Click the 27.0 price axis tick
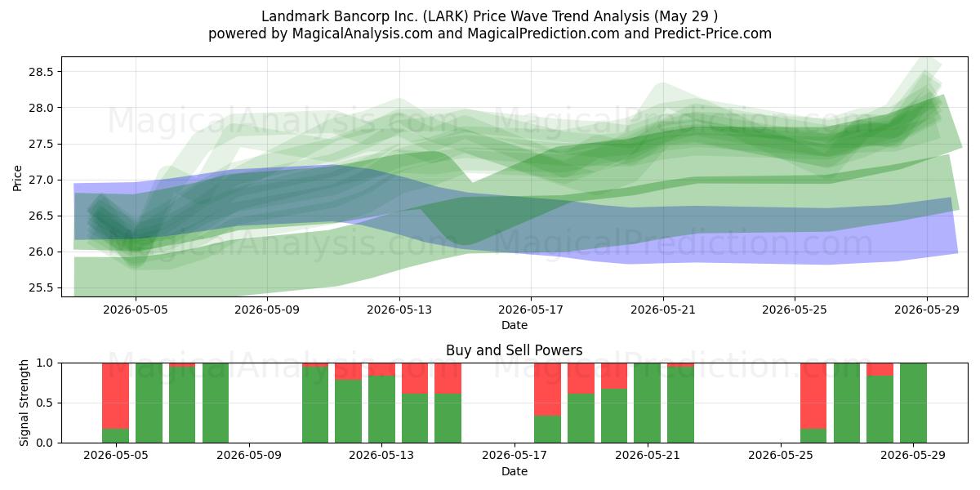980x490 pixels. (x=41, y=180)
